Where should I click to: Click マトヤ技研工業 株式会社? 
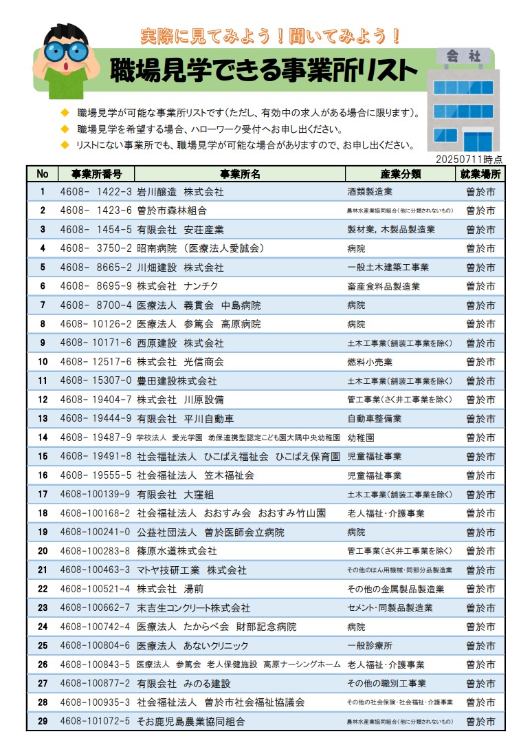192,570
